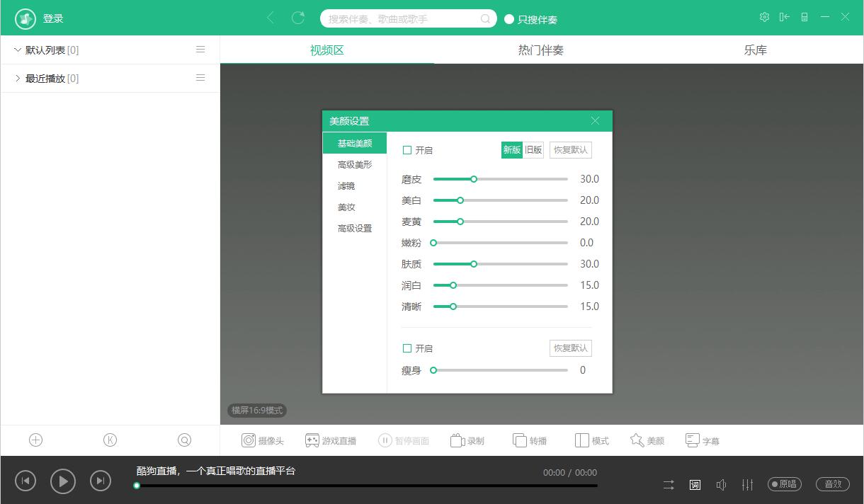This screenshot has width=864, height=504.
Task: Click 登录 to log in
Action: click(x=53, y=18)
